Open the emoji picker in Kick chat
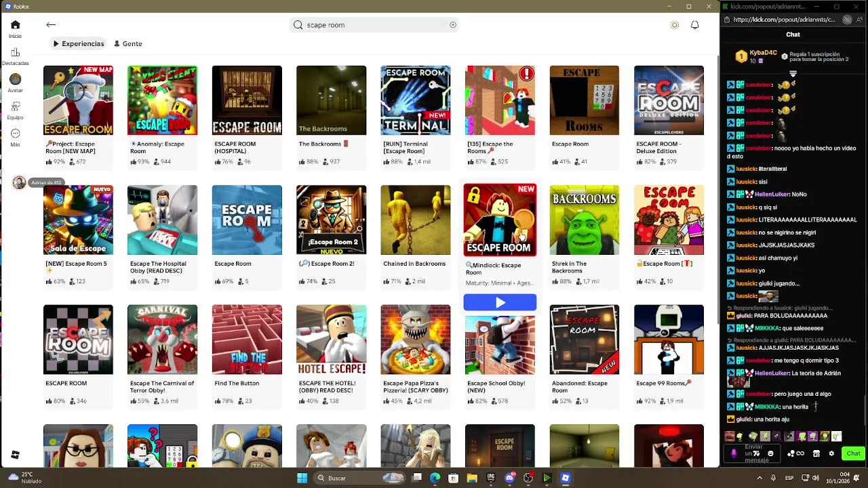The image size is (868, 488). pos(770,453)
